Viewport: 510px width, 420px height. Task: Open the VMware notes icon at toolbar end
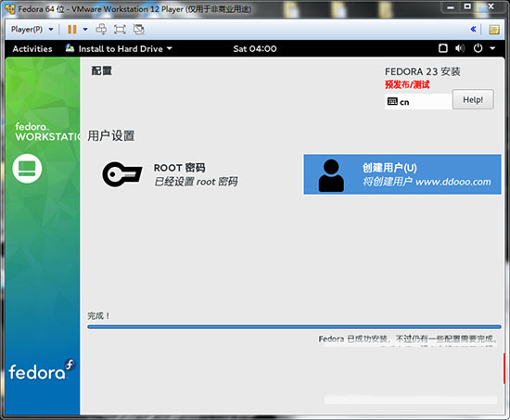pos(494,30)
